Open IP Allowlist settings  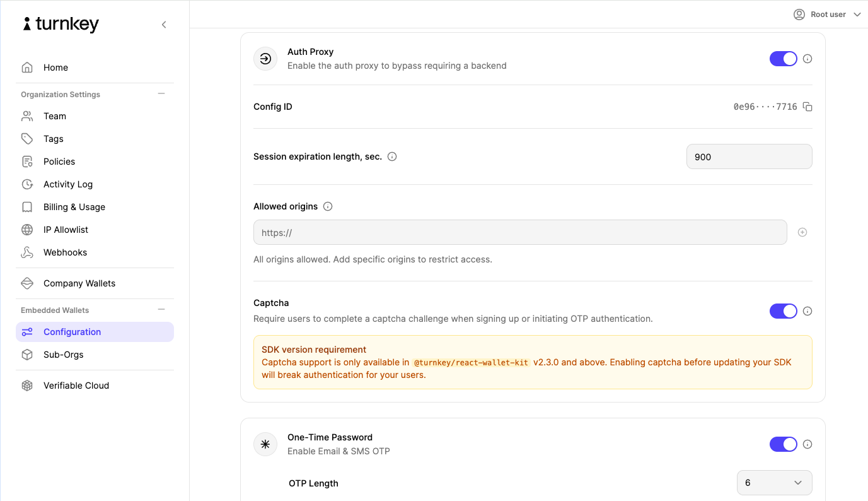[x=95, y=230]
